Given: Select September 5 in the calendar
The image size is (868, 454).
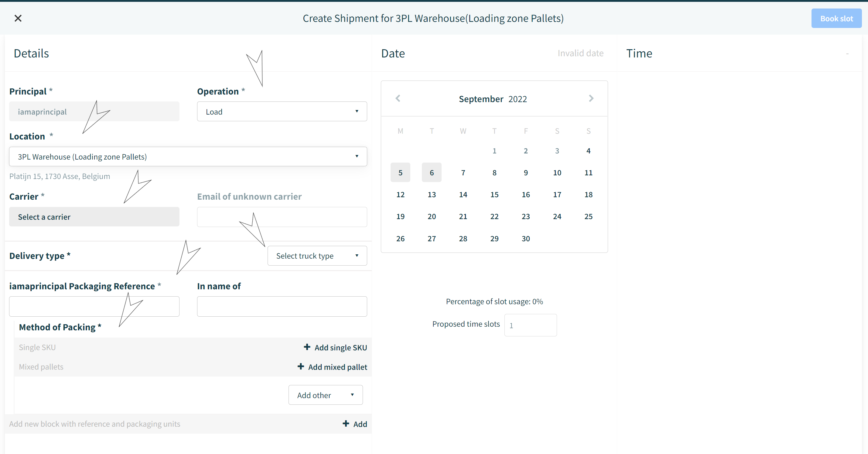Looking at the screenshot, I should pos(400,173).
